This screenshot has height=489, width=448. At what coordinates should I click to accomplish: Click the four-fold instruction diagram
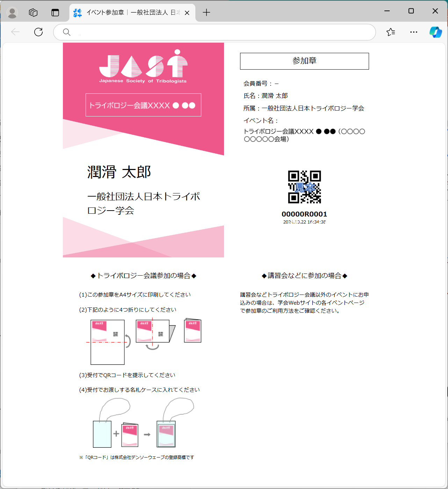click(x=144, y=341)
